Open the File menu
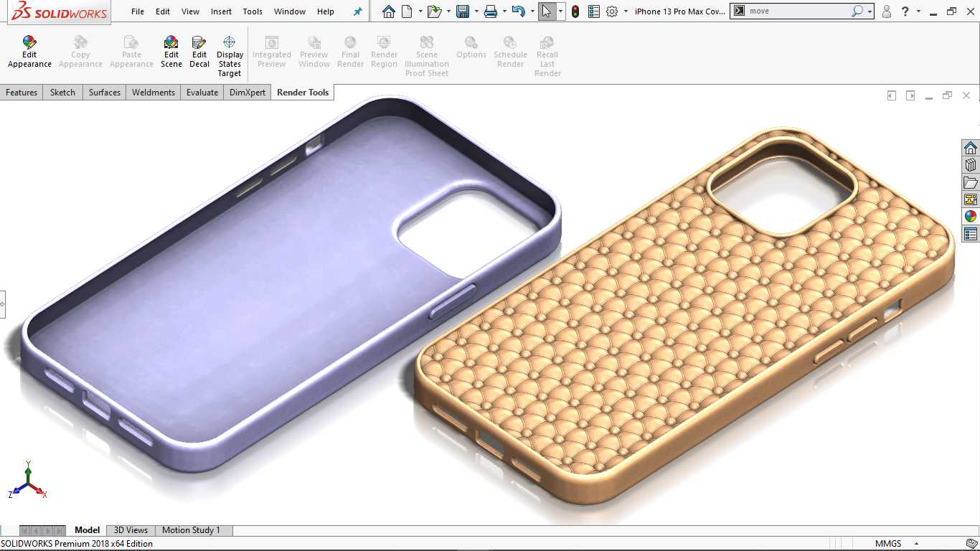The image size is (980, 551). pos(138,11)
